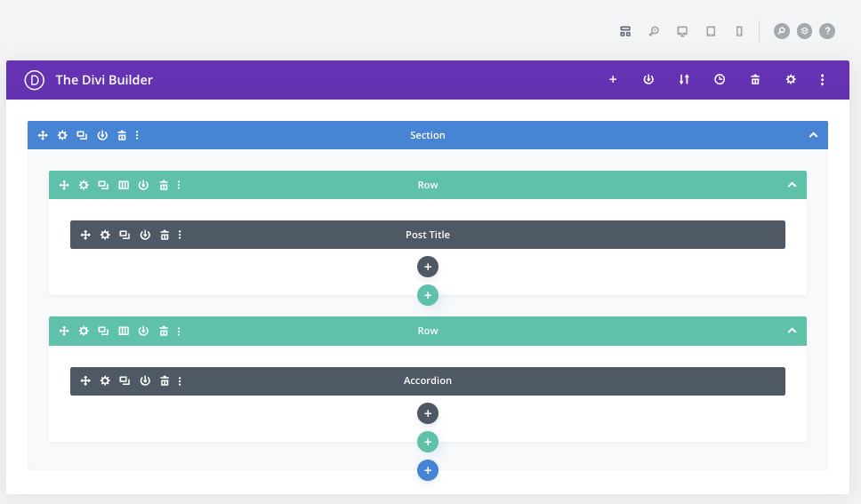Open portability import/export arrows icon
Viewport: 861px width, 504px height.
pyautogui.click(x=684, y=80)
